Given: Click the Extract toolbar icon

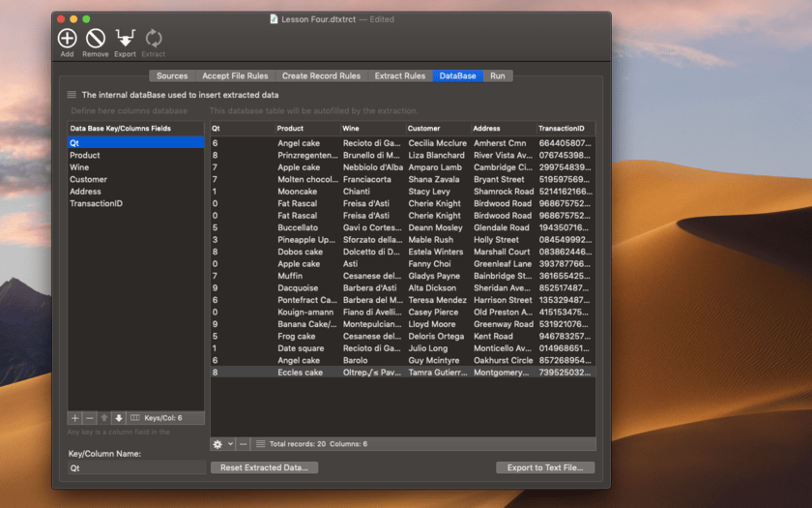Looking at the screenshot, I should click(154, 39).
